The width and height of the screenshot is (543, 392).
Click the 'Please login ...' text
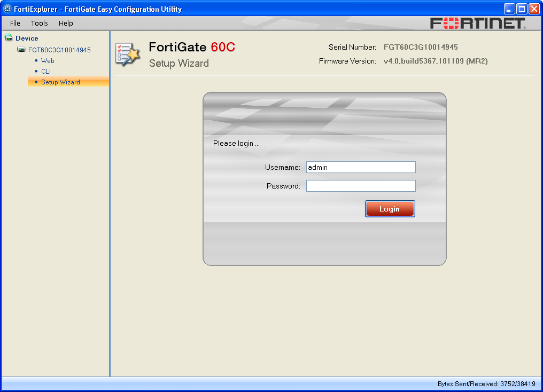pos(236,143)
